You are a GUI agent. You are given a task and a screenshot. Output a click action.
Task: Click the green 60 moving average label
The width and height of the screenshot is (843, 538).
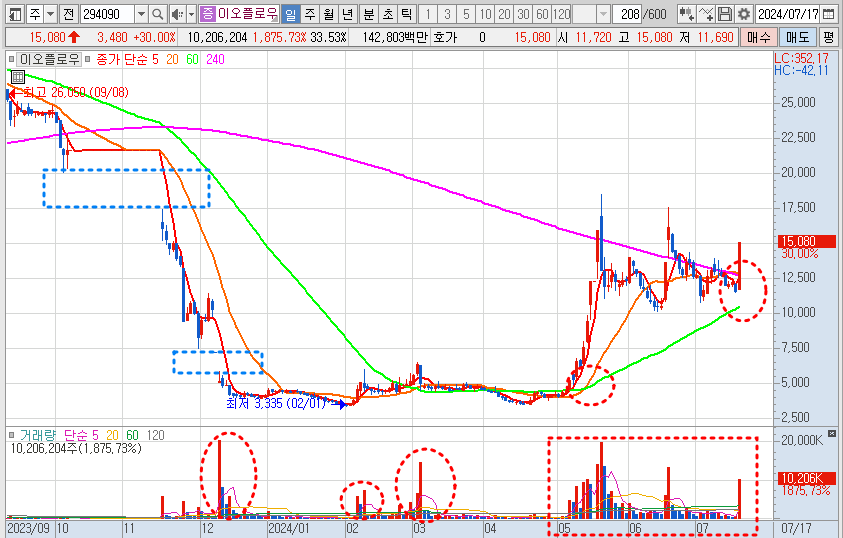(x=192, y=59)
